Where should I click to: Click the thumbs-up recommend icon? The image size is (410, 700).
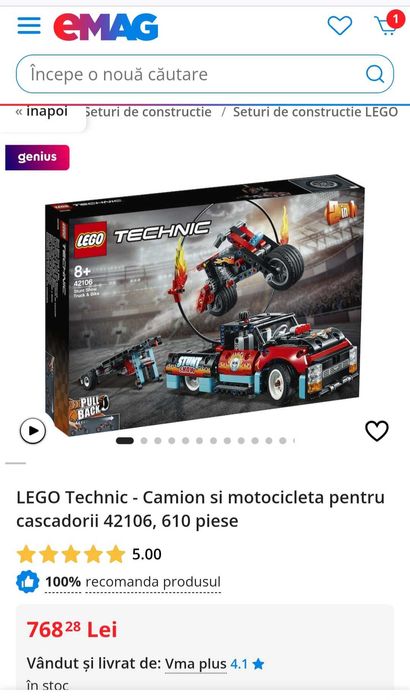click(28, 582)
